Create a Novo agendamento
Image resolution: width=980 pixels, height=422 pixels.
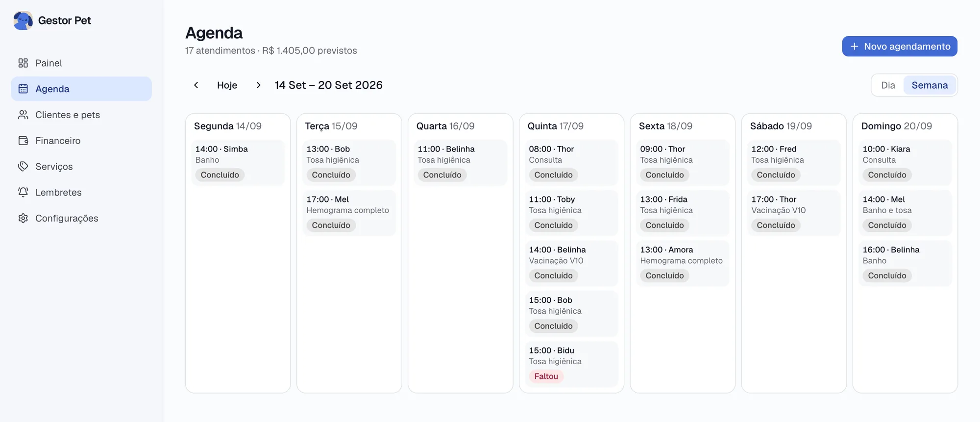tap(900, 47)
